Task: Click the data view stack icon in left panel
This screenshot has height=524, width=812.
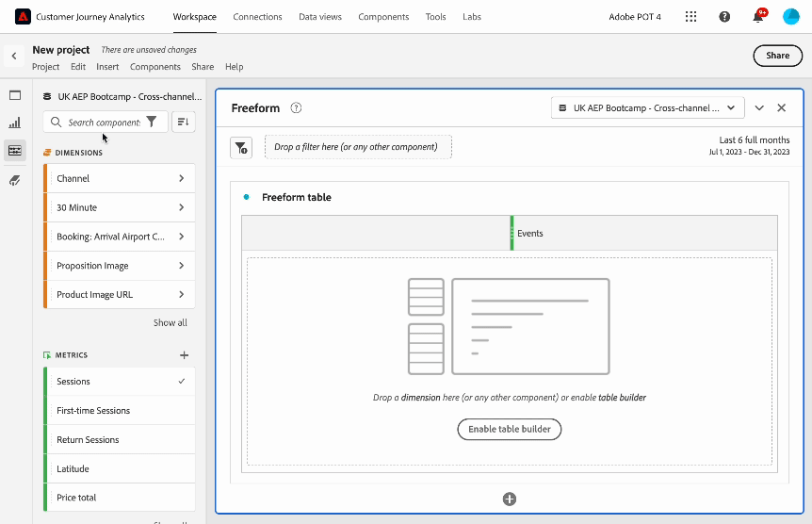Action: pyautogui.click(x=47, y=96)
